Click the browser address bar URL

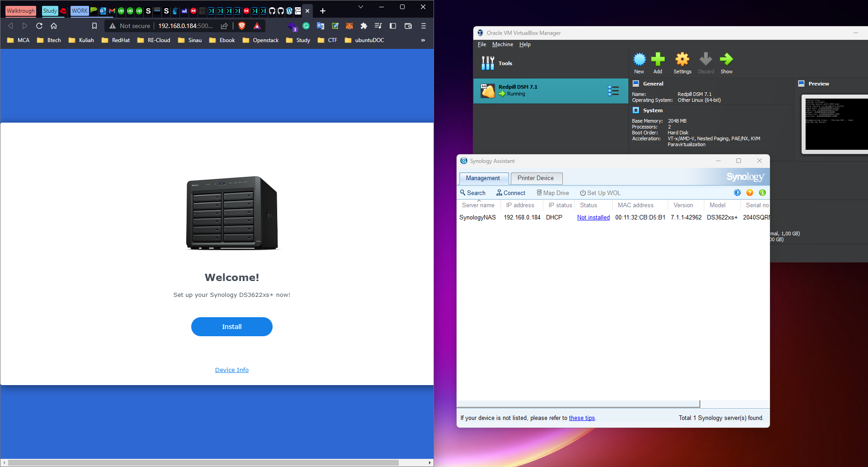[x=185, y=26]
